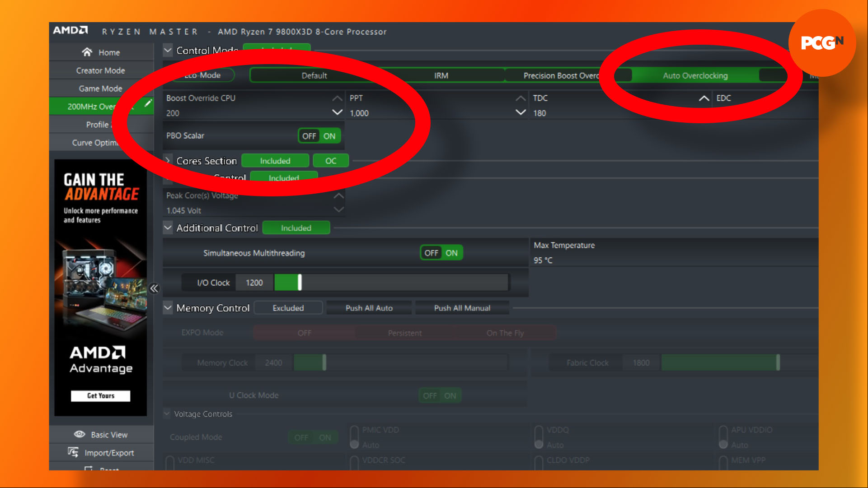Click Get Yours in AMD Advantage ad
Viewport: 868px width, 488px height.
click(100, 395)
